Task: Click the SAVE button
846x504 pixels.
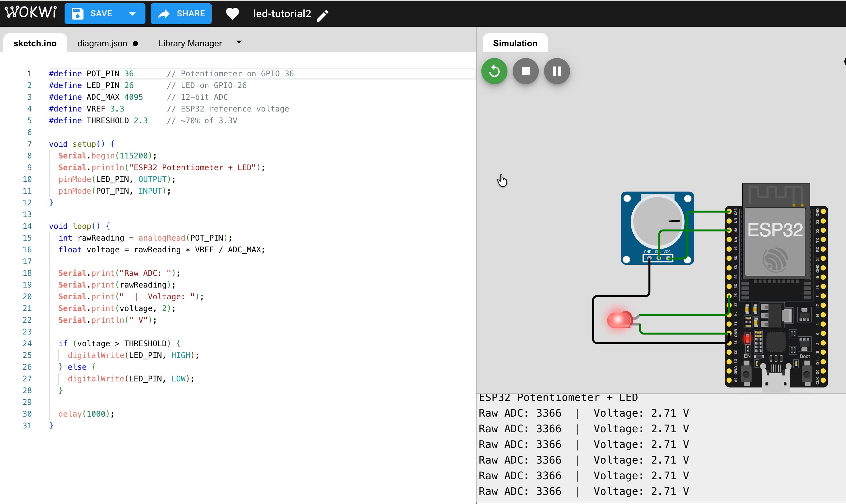Action: [92, 14]
